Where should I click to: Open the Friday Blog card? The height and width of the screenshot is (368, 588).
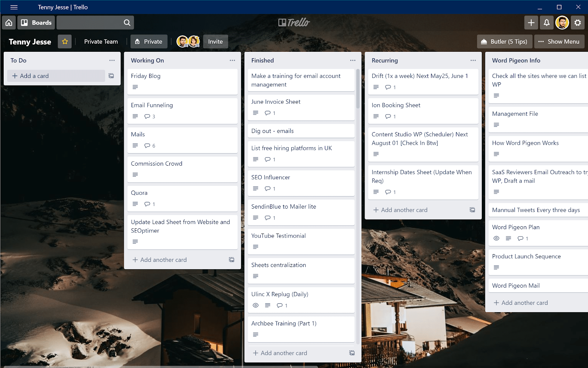[183, 82]
